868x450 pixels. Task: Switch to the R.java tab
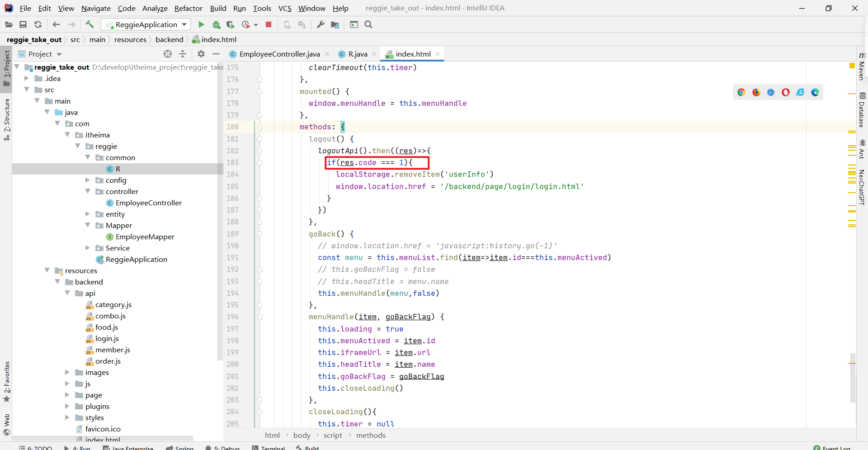358,54
